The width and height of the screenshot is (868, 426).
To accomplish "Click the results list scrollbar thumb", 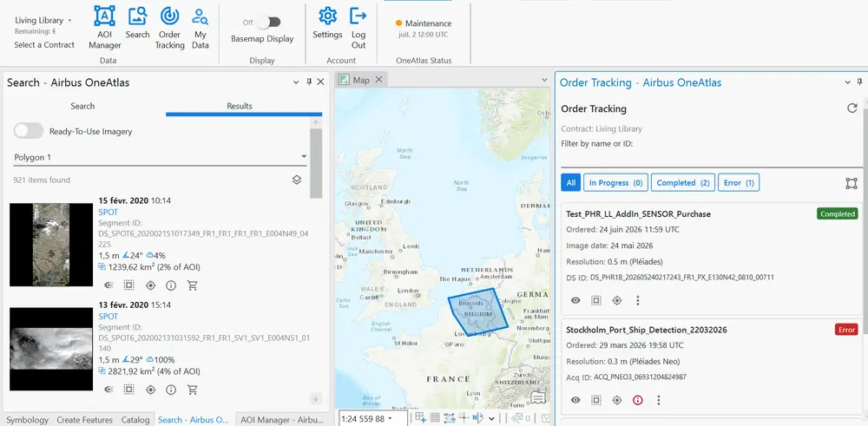I will [x=316, y=163].
